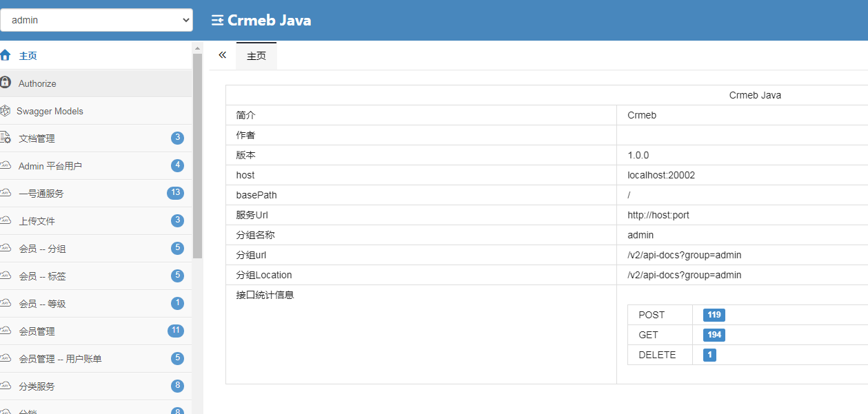The image size is (868, 414).
Task: Click the GET count badge 194
Action: click(x=714, y=335)
